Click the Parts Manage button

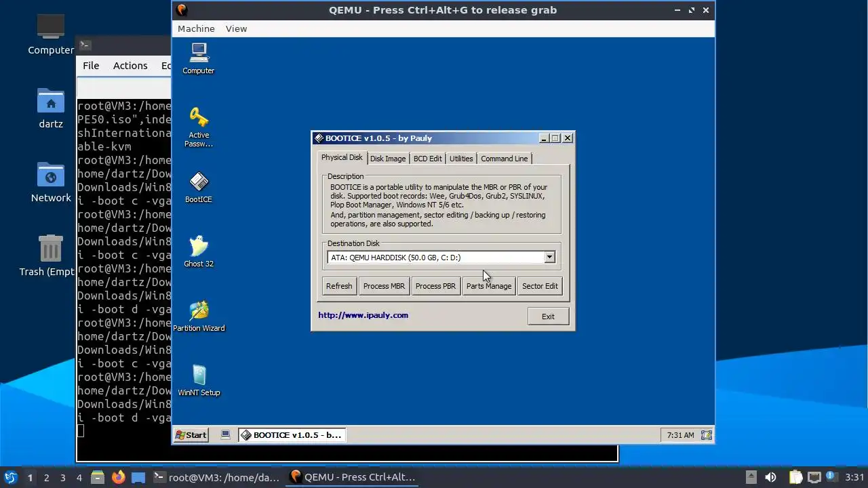(489, 286)
